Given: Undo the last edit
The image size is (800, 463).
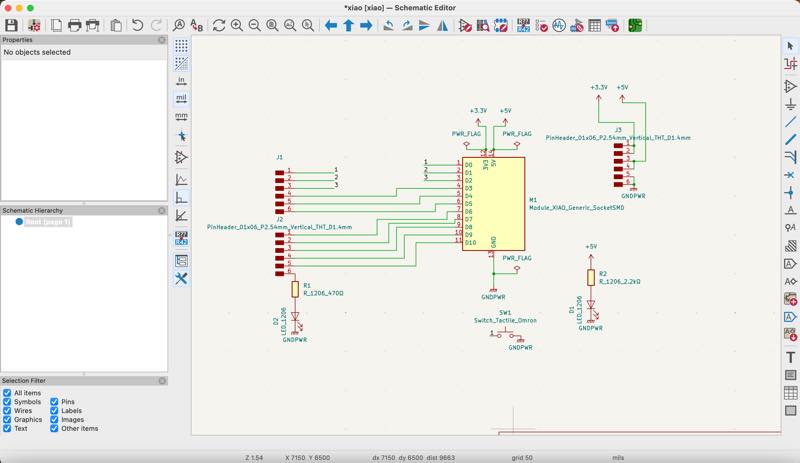Looking at the screenshot, I should pyautogui.click(x=137, y=25).
